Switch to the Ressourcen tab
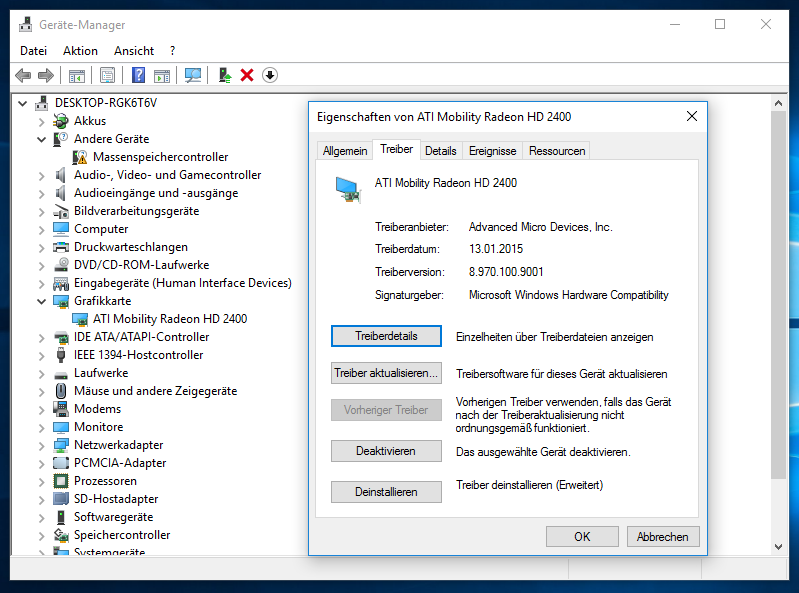799x593 pixels. [556, 151]
